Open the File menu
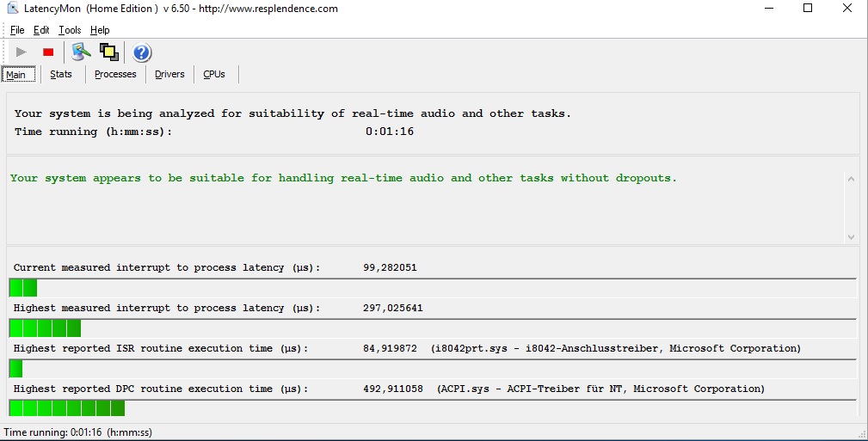This screenshot has width=868, height=441. pyautogui.click(x=17, y=30)
